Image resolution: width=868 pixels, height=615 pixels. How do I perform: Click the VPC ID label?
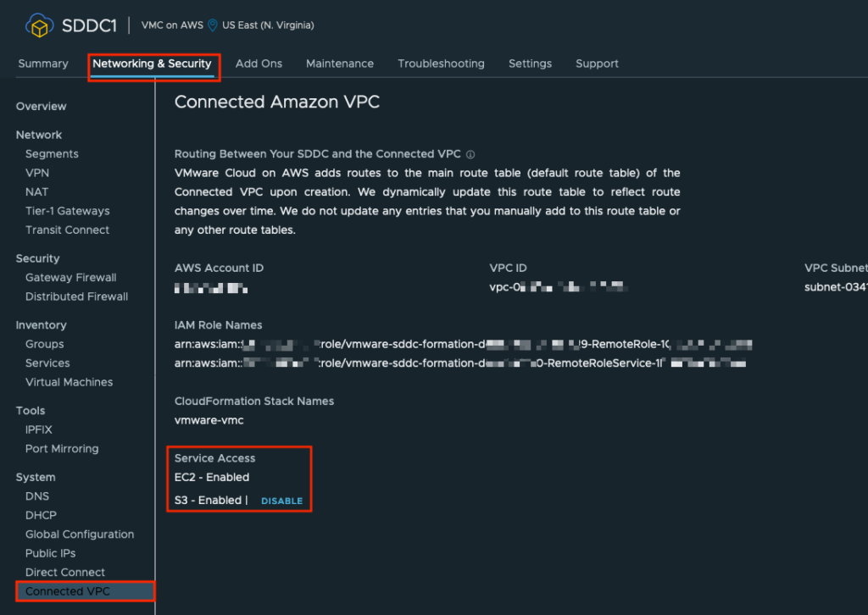coord(509,269)
